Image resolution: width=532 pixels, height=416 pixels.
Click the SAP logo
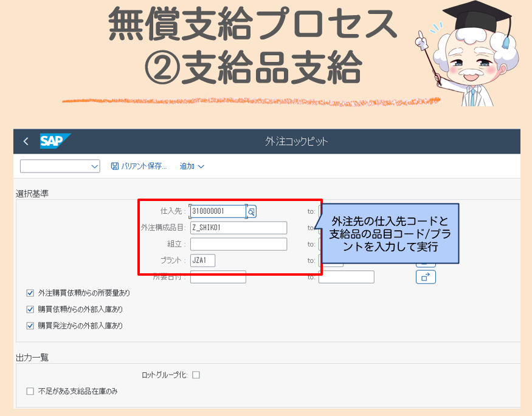(x=55, y=141)
